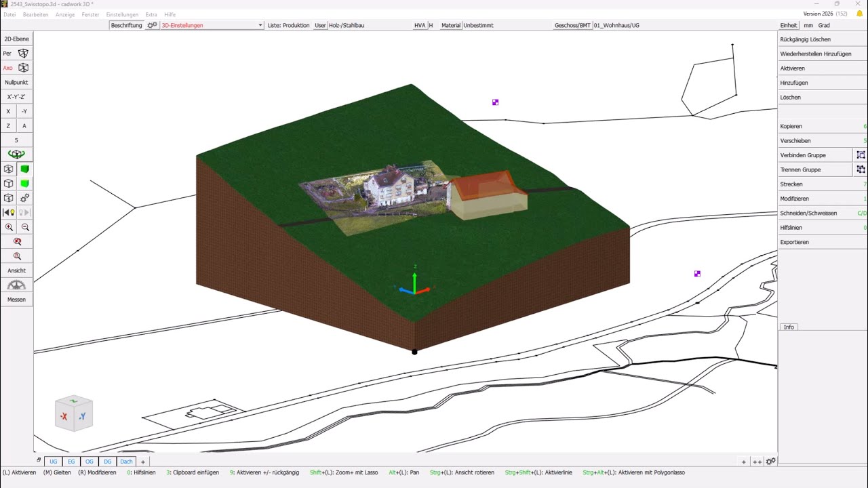The image size is (868, 488).
Task: Switch to perspective view (Per)
Action: (x=16, y=54)
